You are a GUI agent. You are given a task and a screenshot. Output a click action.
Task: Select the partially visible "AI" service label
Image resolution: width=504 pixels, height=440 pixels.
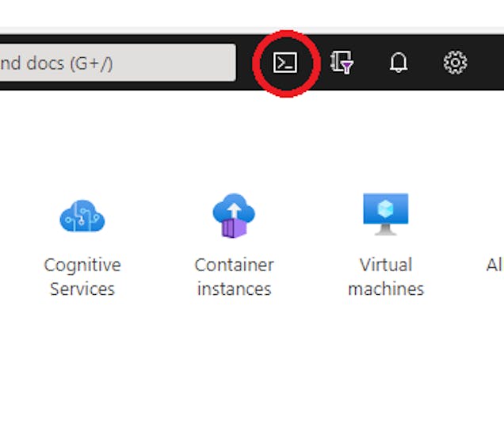click(x=494, y=265)
